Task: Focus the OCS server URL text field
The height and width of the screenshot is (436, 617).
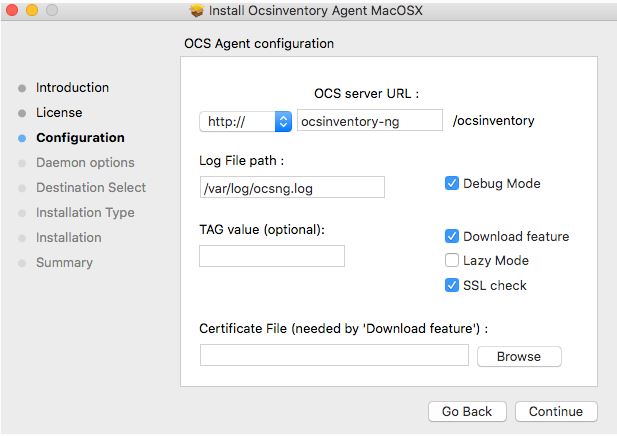Action: (x=369, y=121)
